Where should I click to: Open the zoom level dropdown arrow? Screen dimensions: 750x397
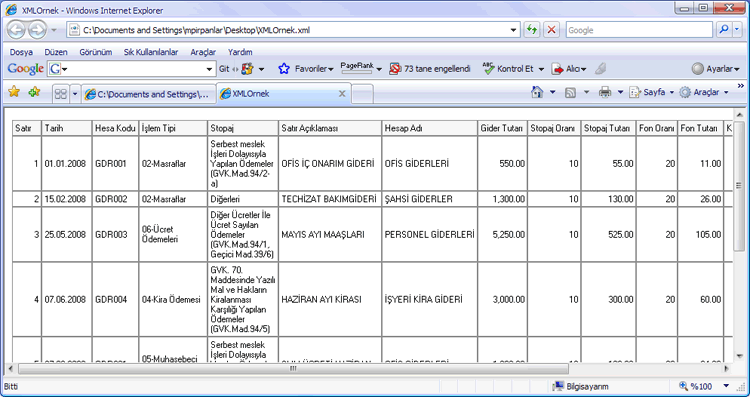(x=726, y=386)
